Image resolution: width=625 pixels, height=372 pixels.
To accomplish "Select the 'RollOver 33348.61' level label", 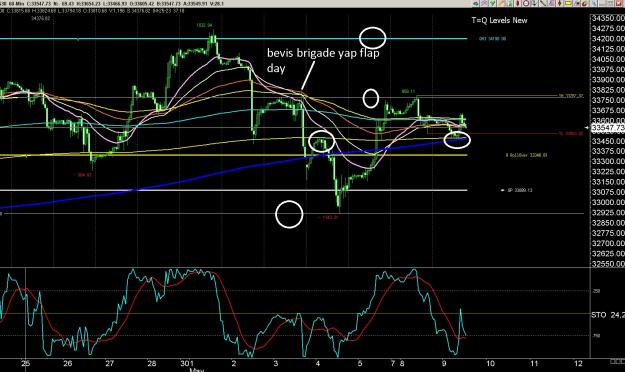I will [527, 155].
